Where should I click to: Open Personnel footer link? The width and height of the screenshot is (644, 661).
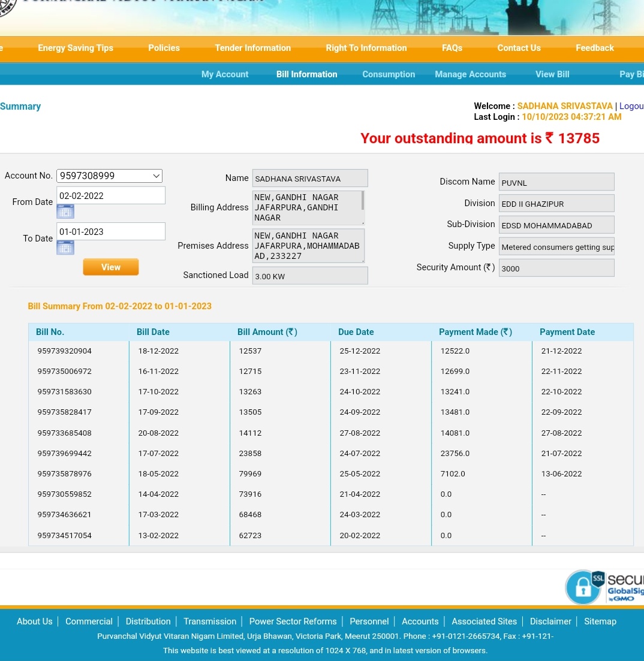[x=369, y=621]
